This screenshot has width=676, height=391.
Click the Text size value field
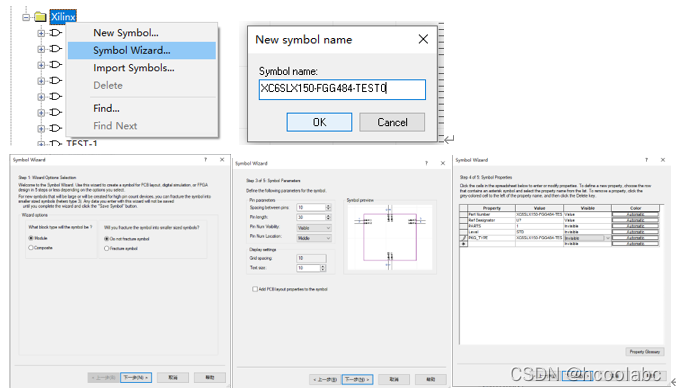(x=308, y=268)
